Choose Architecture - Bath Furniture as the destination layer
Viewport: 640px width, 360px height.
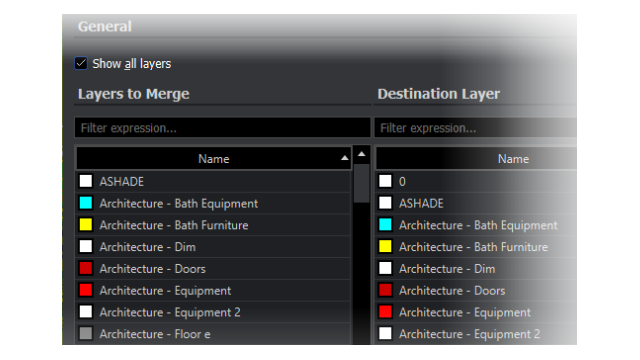point(476,247)
